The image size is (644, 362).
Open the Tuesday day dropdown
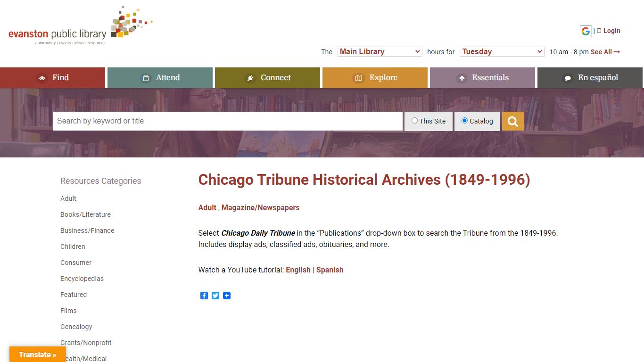coord(502,52)
